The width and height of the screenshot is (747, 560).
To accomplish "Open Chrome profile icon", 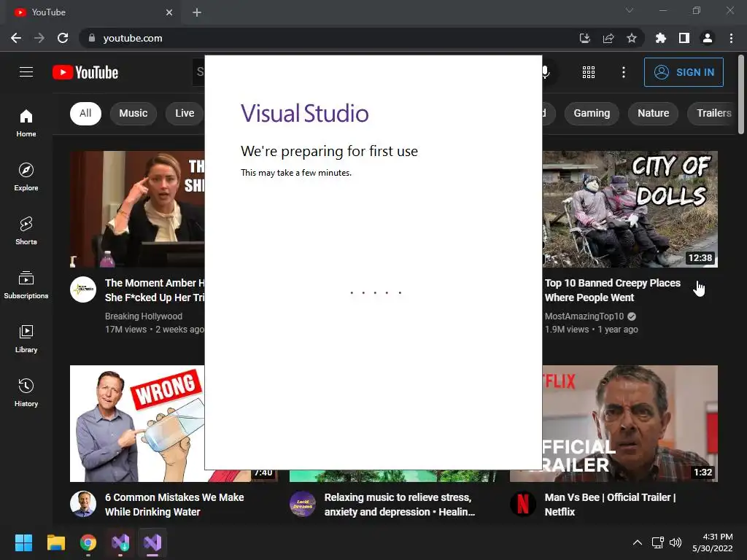I will click(x=708, y=38).
